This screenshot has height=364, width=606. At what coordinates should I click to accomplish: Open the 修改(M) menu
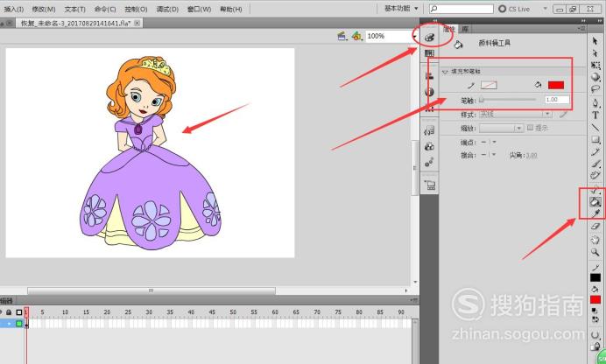[44, 9]
